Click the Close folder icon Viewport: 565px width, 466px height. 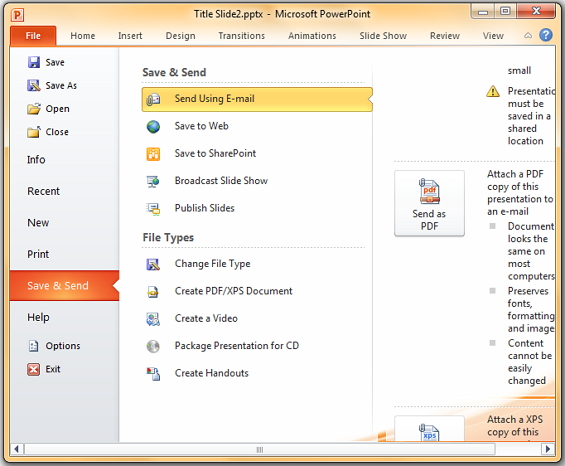[34, 132]
